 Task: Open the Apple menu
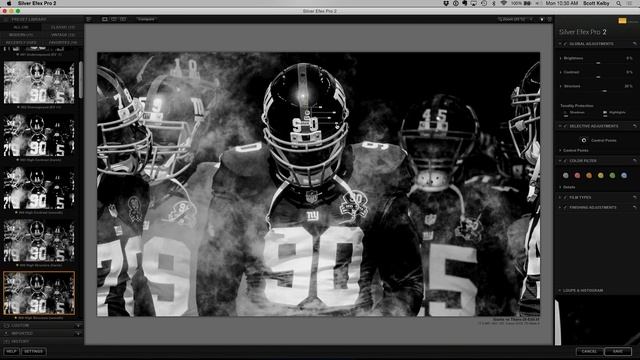[x=9, y=3]
